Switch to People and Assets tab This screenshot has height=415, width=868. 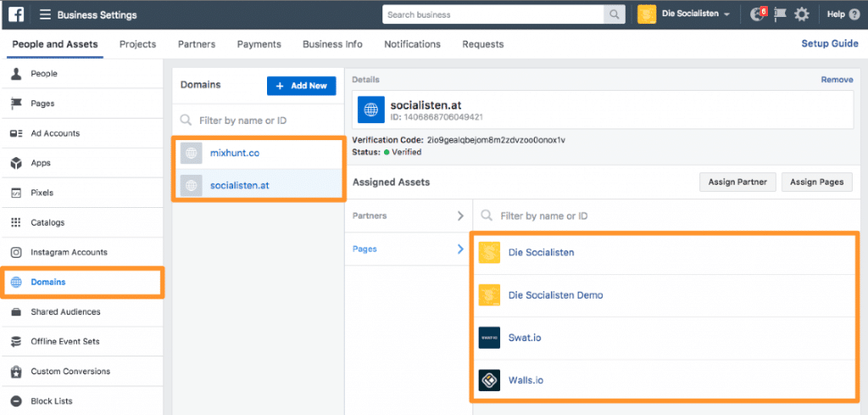55,44
